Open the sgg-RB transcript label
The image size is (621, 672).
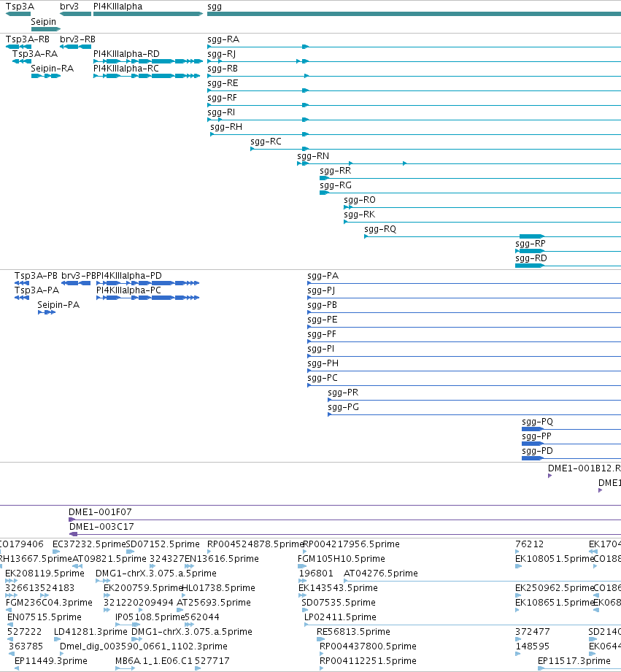coord(223,68)
